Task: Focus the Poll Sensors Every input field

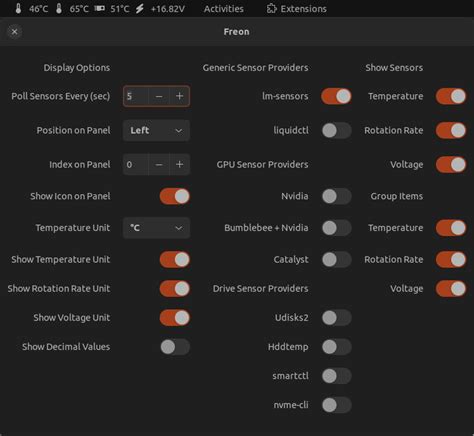Action: [136, 96]
